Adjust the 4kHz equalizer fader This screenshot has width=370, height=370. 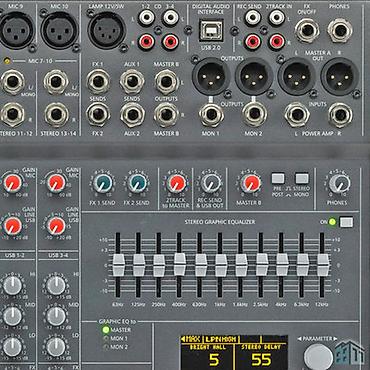[282, 265]
